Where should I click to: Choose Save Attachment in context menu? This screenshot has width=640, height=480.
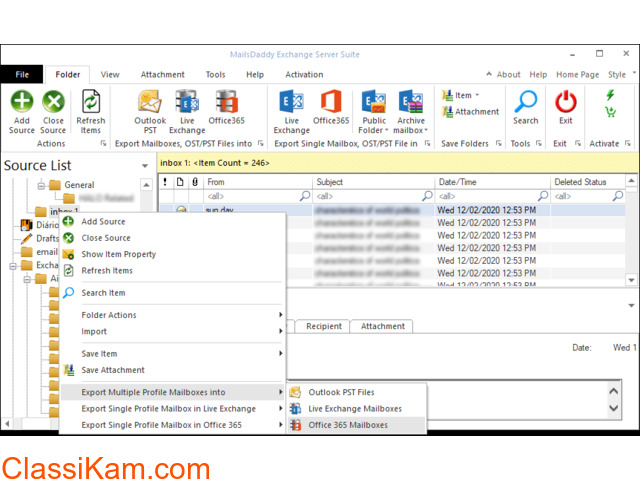click(113, 370)
